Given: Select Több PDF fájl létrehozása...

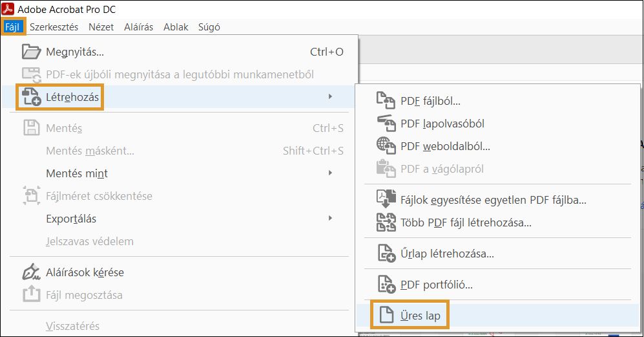Looking at the screenshot, I should point(498,223).
